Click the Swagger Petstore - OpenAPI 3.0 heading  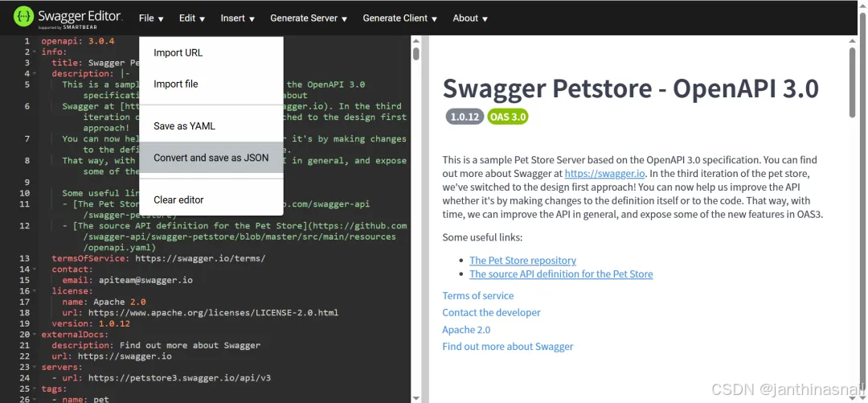click(x=631, y=88)
